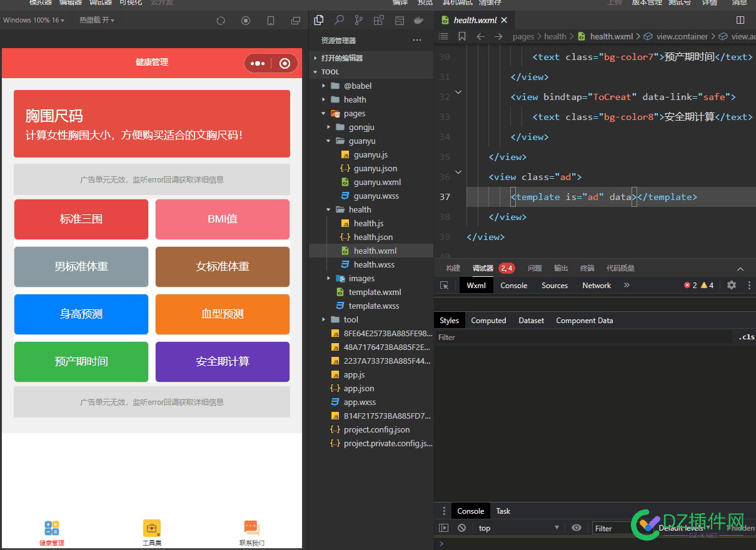Tap the 胸围尺码 red banner card
756x550 pixels.
(152, 124)
